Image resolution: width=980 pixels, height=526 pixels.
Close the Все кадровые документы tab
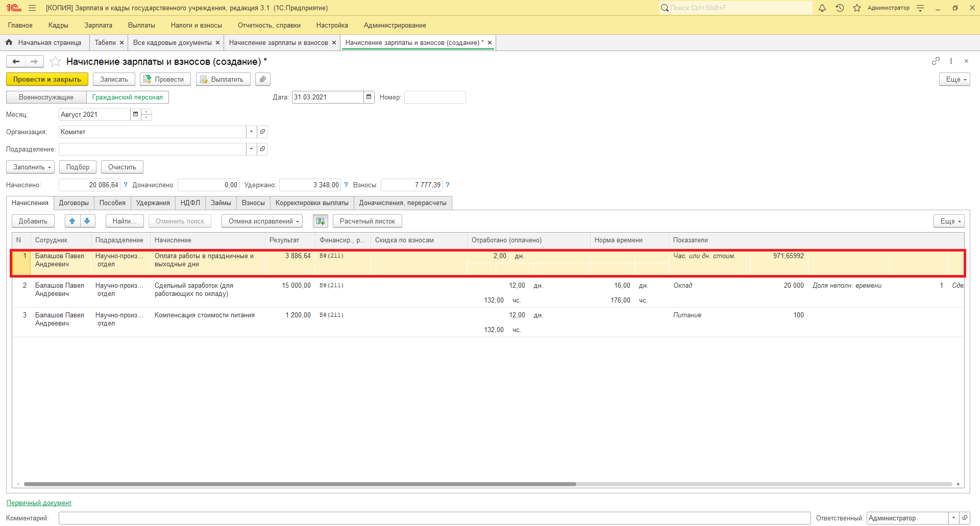(x=217, y=43)
